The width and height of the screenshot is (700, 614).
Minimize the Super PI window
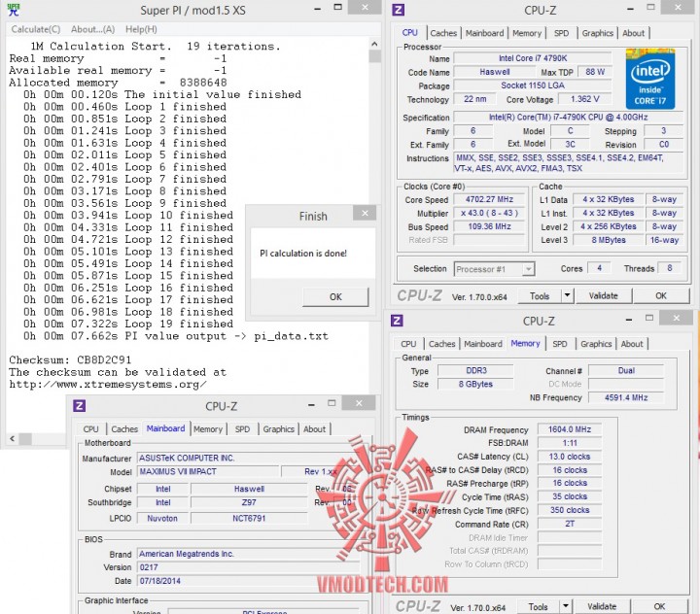(317, 9)
